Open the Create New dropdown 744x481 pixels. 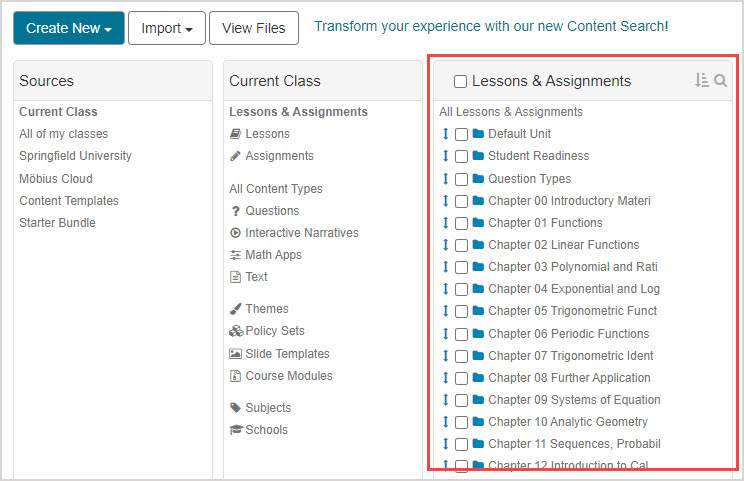[68, 28]
